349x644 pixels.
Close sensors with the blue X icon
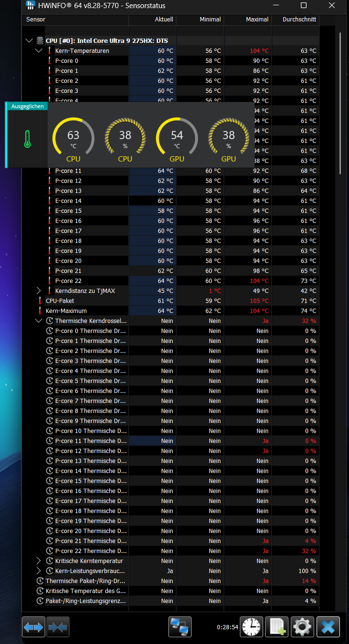click(328, 627)
